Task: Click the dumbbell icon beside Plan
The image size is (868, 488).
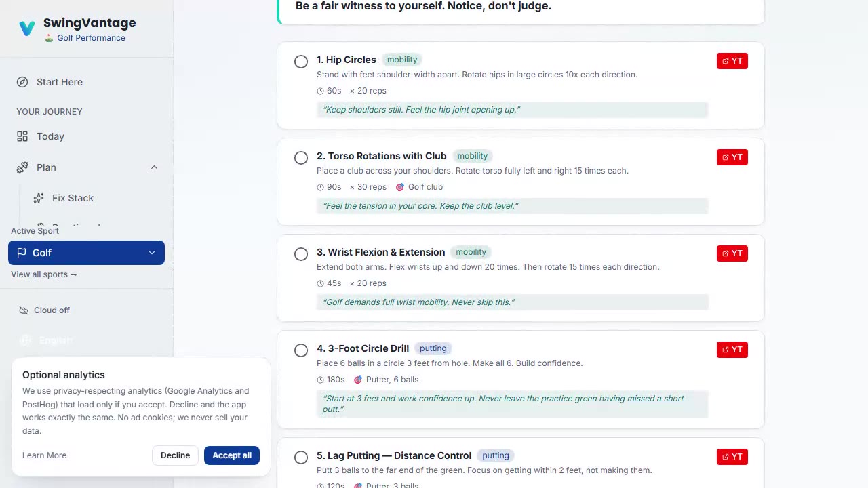Action: [x=22, y=167]
